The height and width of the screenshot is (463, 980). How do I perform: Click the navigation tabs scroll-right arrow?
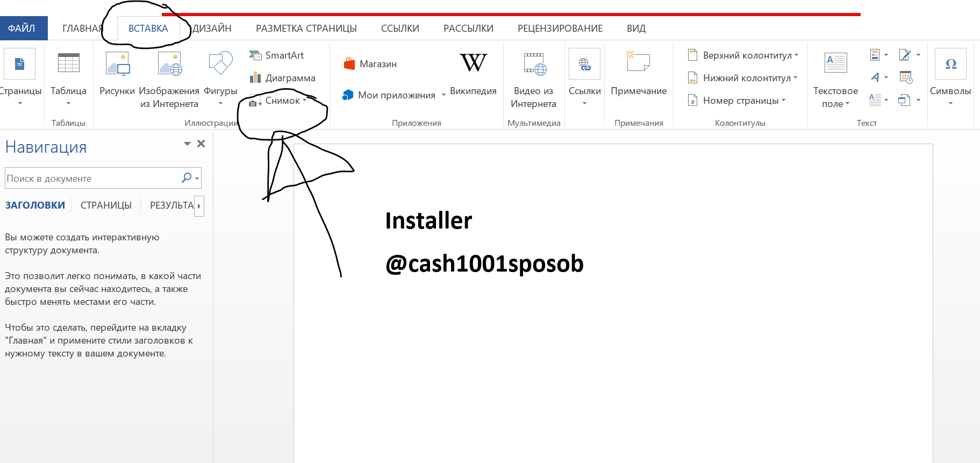pyautogui.click(x=199, y=206)
